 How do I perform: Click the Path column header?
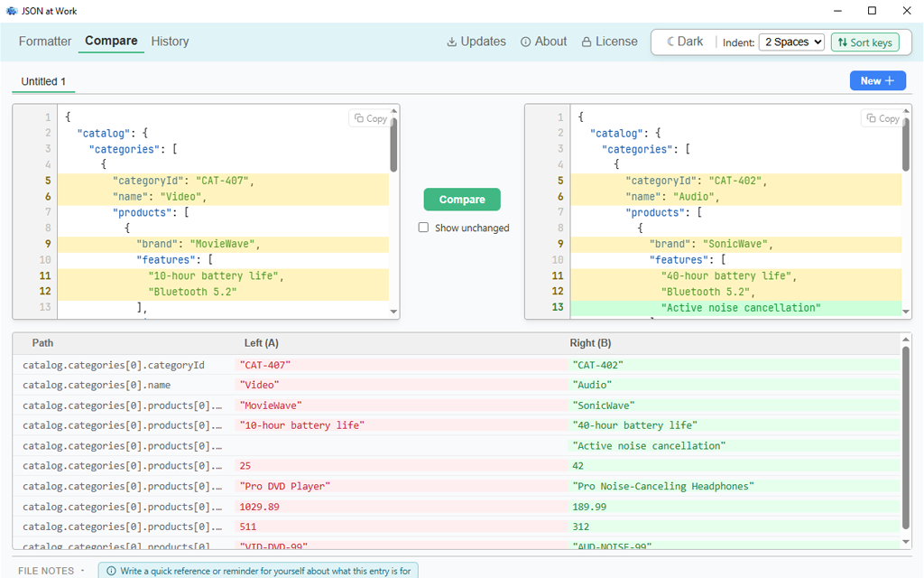click(x=42, y=342)
